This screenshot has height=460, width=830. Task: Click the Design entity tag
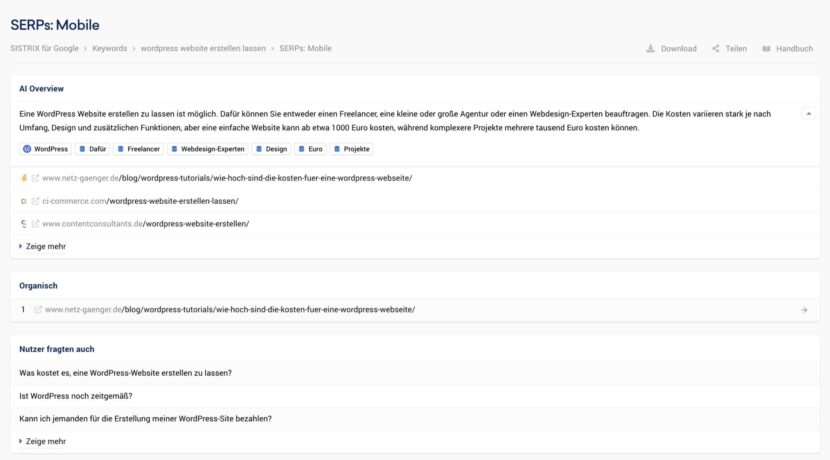click(x=271, y=149)
